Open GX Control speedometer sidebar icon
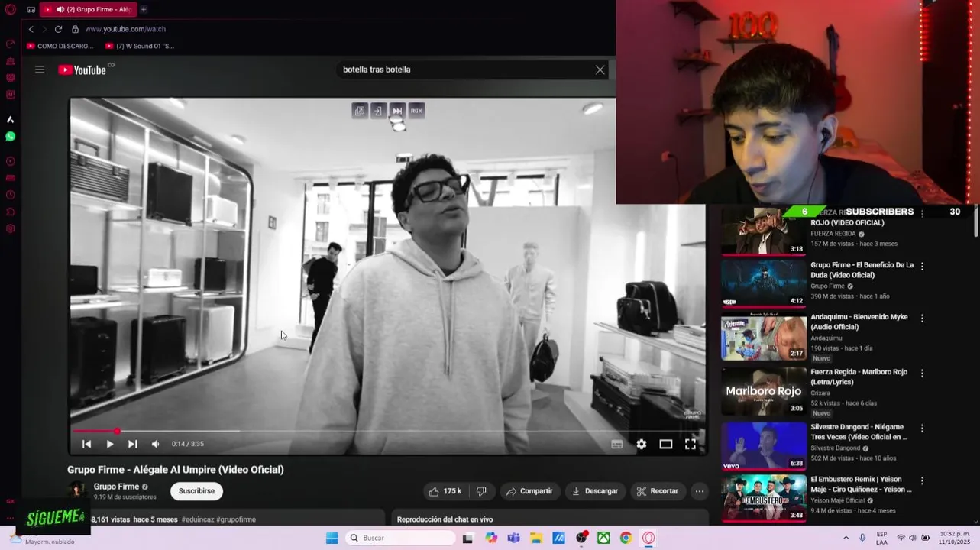980x550 pixels. point(10,44)
